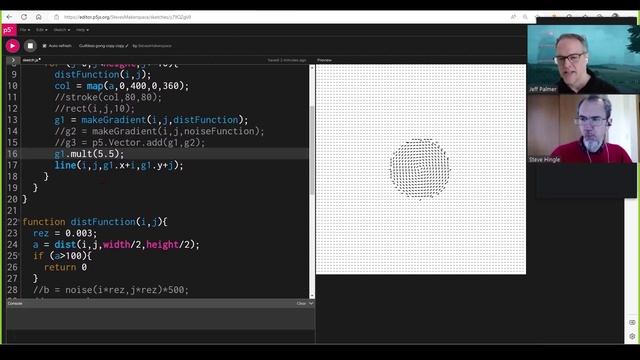Open the Sketch menu

point(61,30)
